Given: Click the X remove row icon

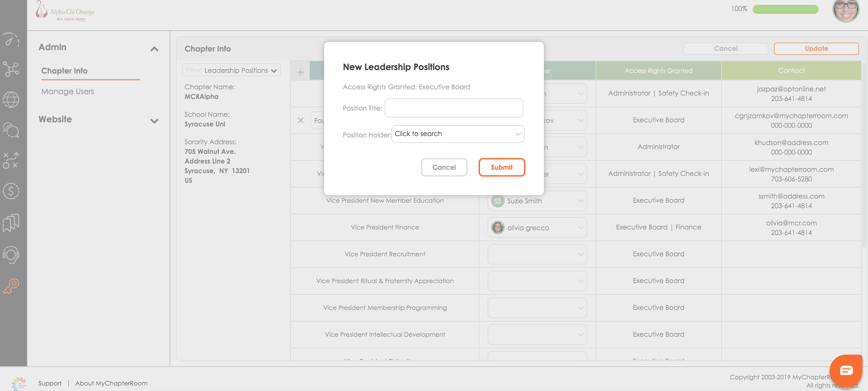Looking at the screenshot, I should point(300,120).
